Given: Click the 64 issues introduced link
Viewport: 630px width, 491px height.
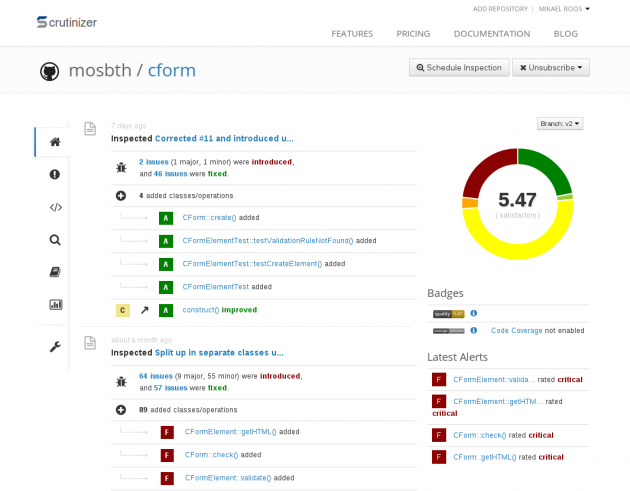Looking at the screenshot, I should click(x=155, y=376).
